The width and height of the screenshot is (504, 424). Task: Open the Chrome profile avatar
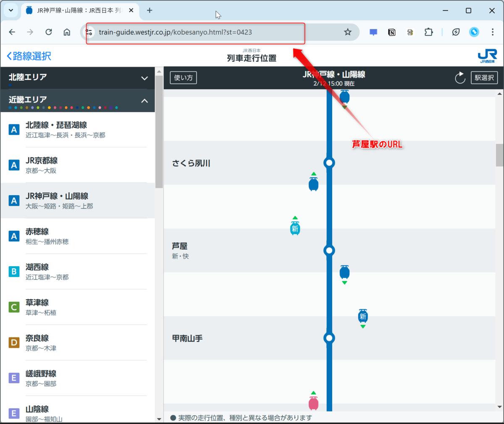tap(474, 32)
